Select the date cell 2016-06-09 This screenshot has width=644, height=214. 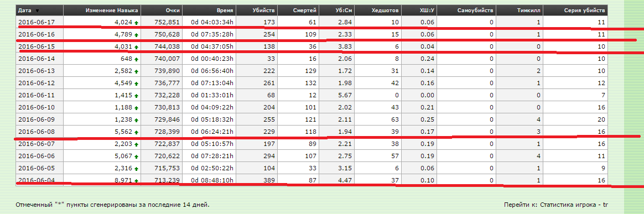pyautogui.click(x=39, y=120)
